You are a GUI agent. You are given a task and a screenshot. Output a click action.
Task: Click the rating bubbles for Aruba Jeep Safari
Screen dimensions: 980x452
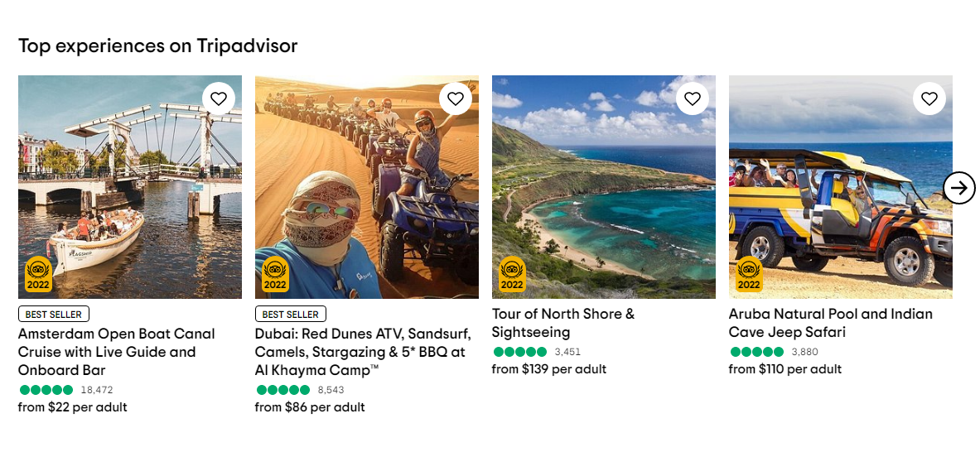coord(757,352)
